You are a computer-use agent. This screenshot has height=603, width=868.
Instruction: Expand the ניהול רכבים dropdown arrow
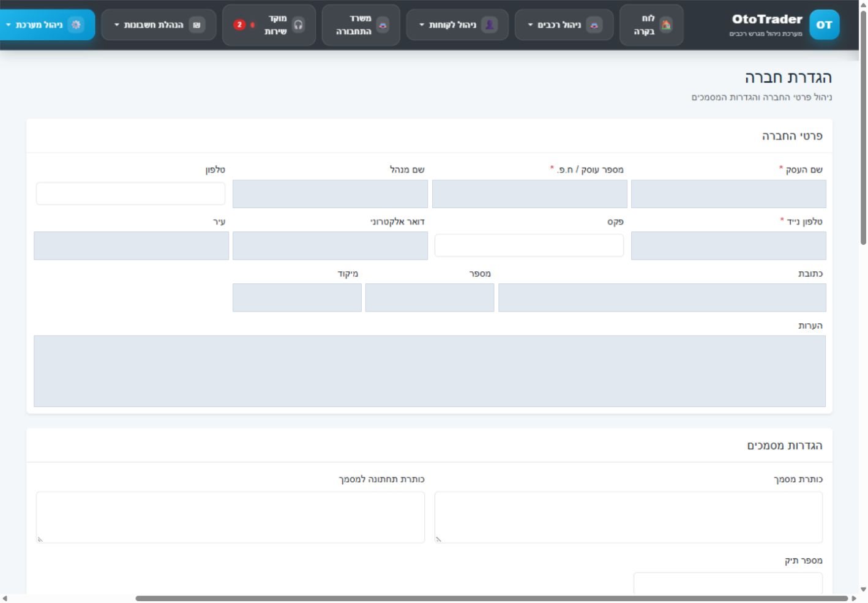click(530, 25)
